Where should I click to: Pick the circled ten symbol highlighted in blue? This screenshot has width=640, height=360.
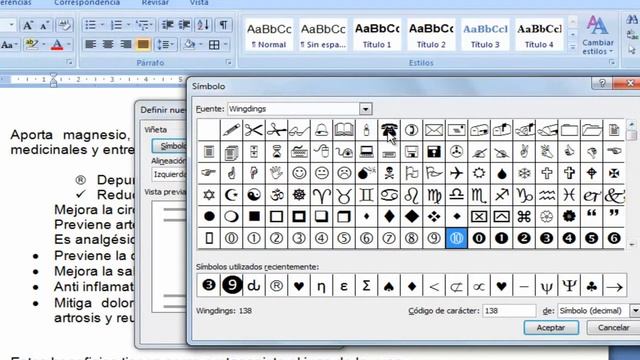456,238
